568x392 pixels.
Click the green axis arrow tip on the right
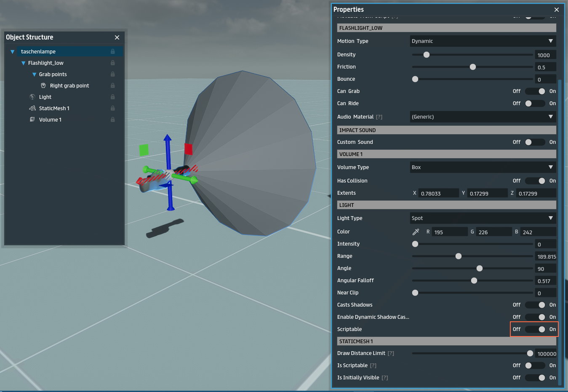click(x=193, y=180)
